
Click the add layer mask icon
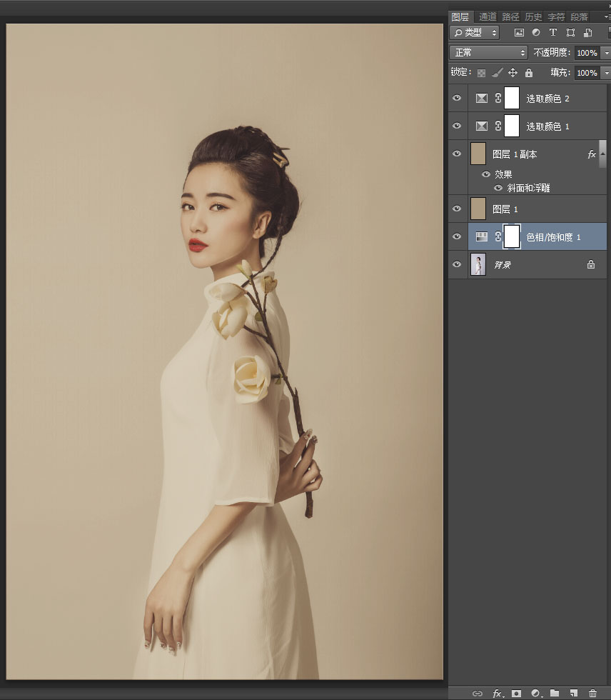tap(517, 694)
